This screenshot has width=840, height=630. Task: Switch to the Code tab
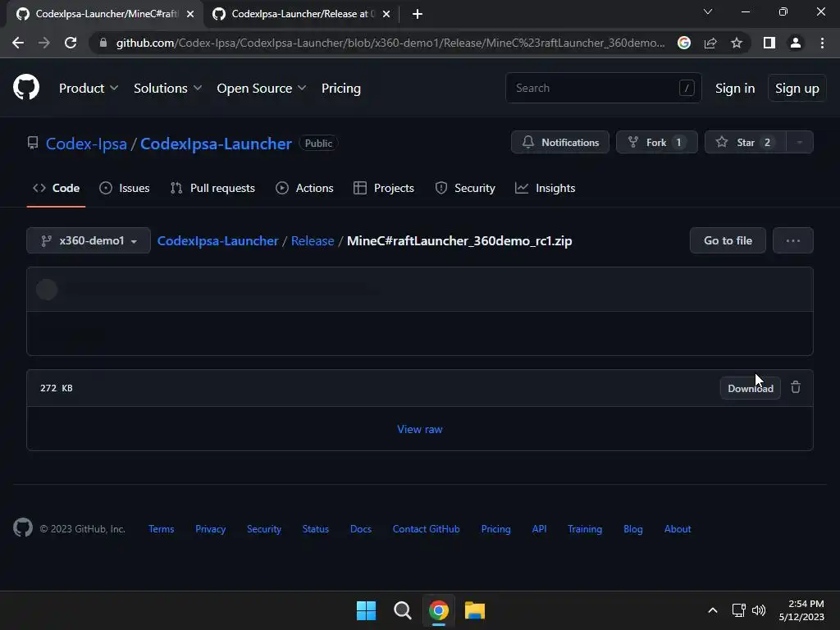57,188
